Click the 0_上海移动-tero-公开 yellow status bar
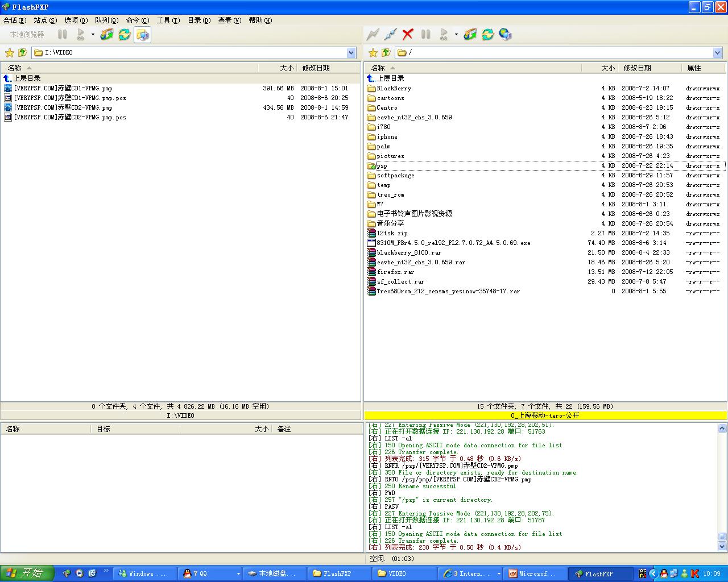728x582 pixels. tap(545, 415)
